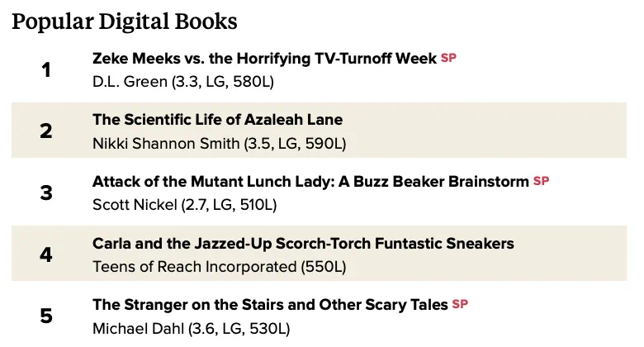Click the rank number 3

click(x=46, y=193)
